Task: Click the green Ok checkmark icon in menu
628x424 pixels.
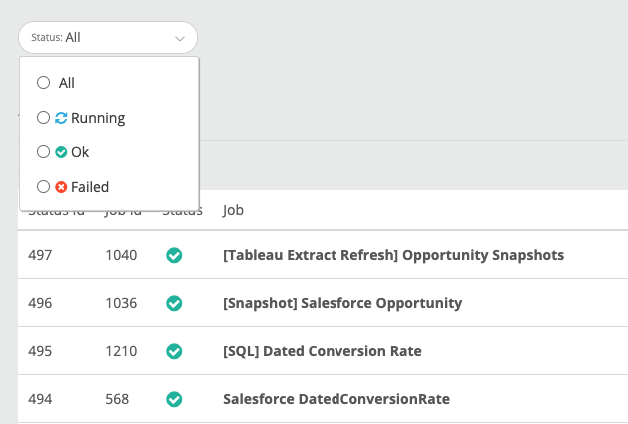Action: point(61,152)
